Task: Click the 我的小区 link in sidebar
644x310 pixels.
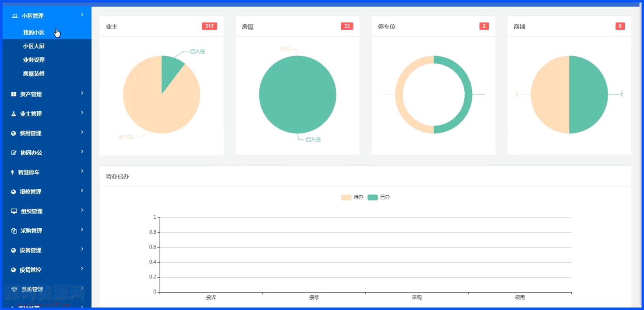Action: (x=34, y=32)
